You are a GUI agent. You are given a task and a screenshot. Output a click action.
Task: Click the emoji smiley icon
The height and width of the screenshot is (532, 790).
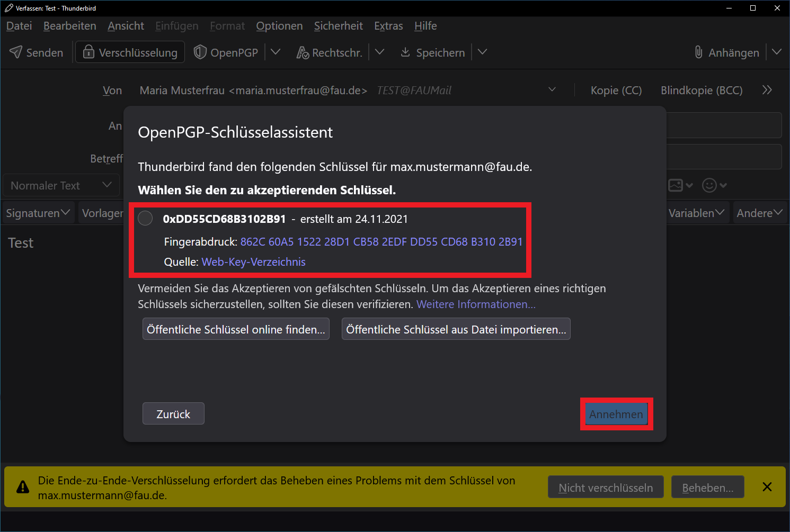click(x=709, y=185)
